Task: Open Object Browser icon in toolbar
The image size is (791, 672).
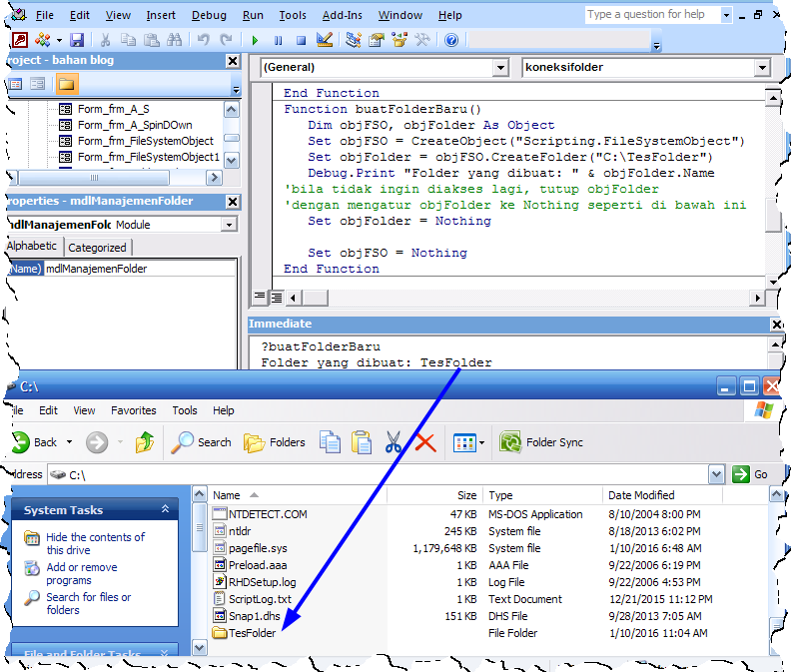Action: [399, 40]
